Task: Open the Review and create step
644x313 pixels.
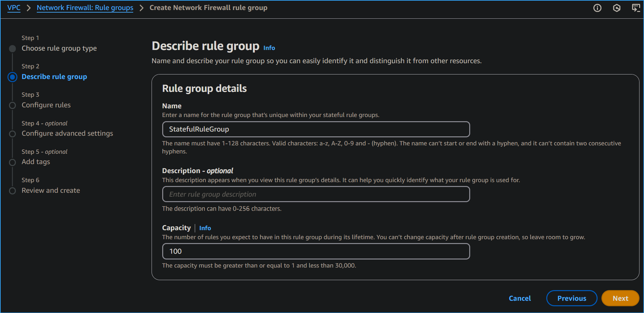Action: (x=51, y=190)
